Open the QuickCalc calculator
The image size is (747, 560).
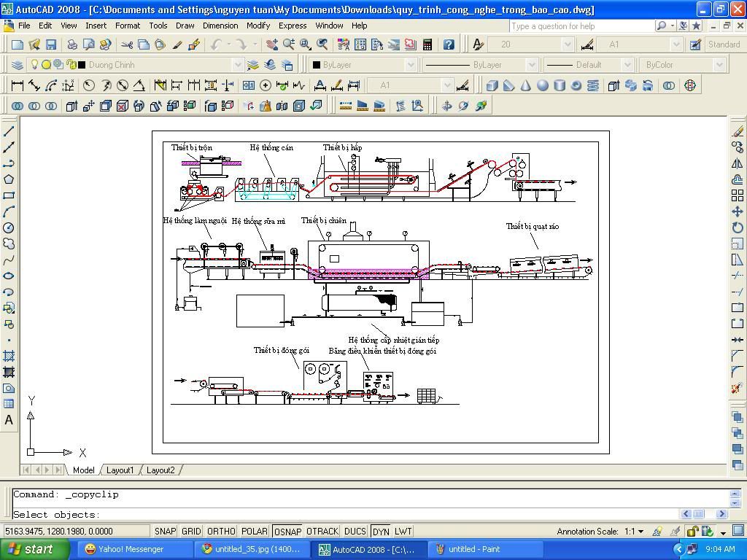pyautogui.click(x=427, y=44)
